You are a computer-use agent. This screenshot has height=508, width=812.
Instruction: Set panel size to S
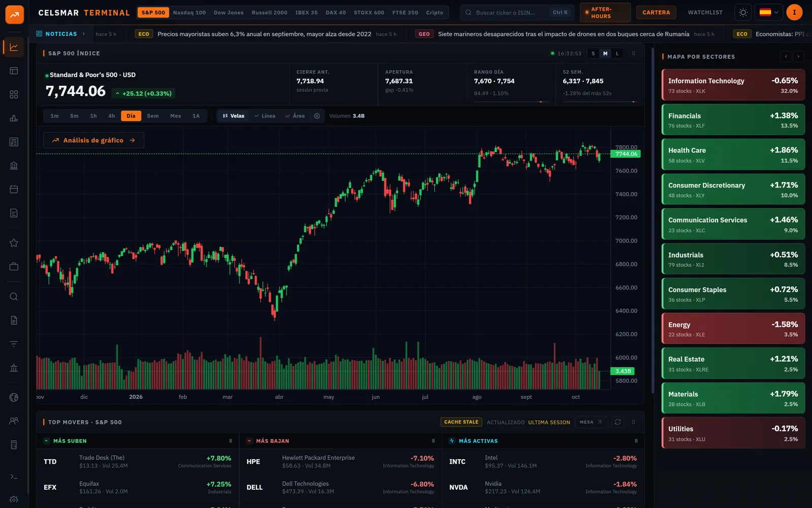coord(593,53)
